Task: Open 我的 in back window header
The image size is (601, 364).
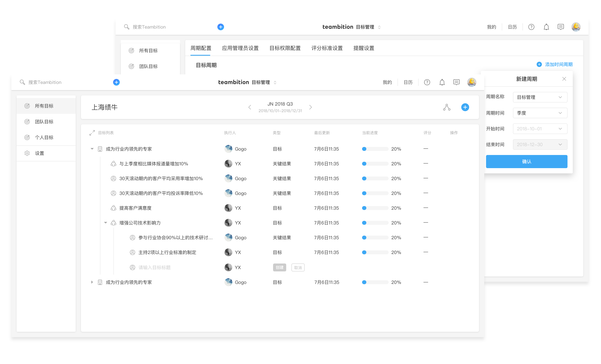Action: [x=491, y=27]
